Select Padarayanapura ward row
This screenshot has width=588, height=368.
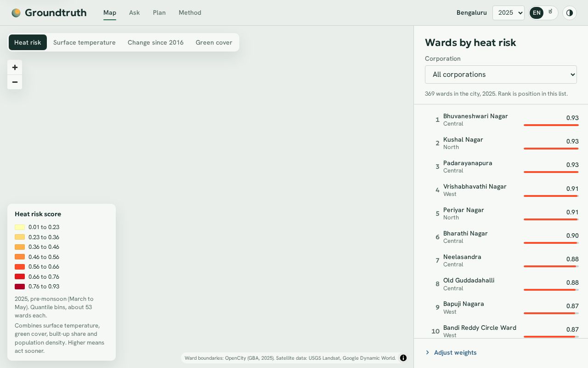coord(501,167)
